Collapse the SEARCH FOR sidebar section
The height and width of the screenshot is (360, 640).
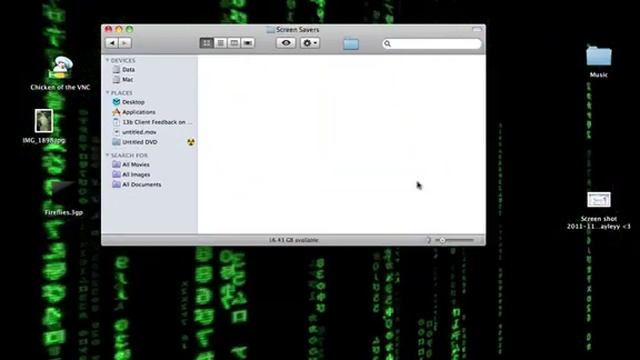107,155
